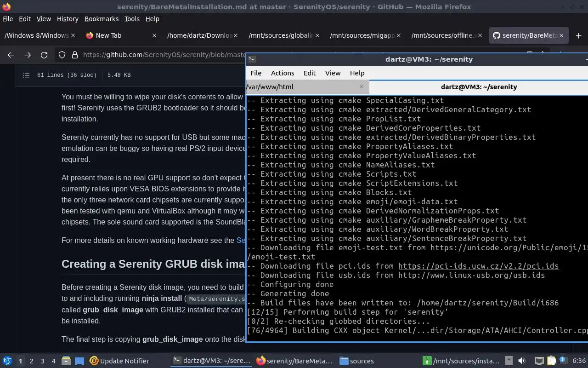Switch to virtual desktop 2
This screenshot has height=368, width=588.
(32, 361)
